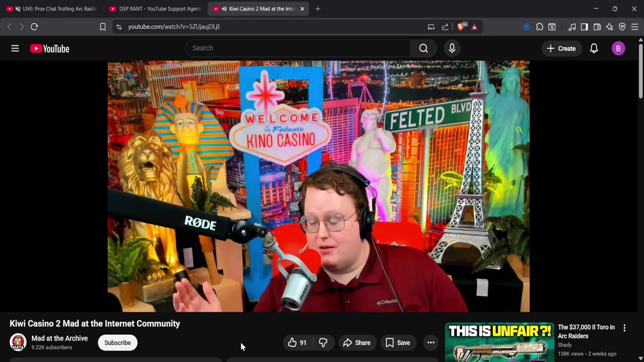
Task: Open the account avatar menu
Action: click(618, 48)
